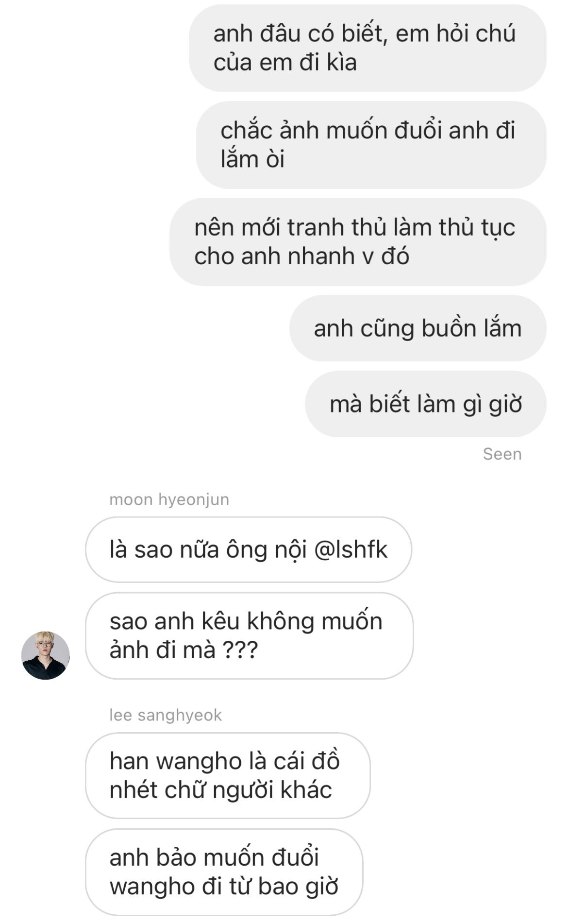Image resolution: width=568 pixels, height=924 pixels.
Task: Tap the words 'cho anh nhanh v đó'
Action: point(301,257)
